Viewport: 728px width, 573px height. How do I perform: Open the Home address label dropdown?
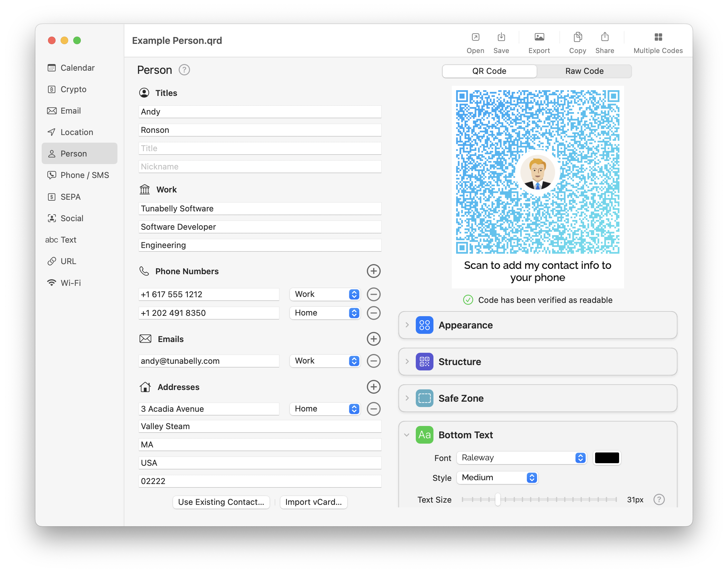point(324,409)
